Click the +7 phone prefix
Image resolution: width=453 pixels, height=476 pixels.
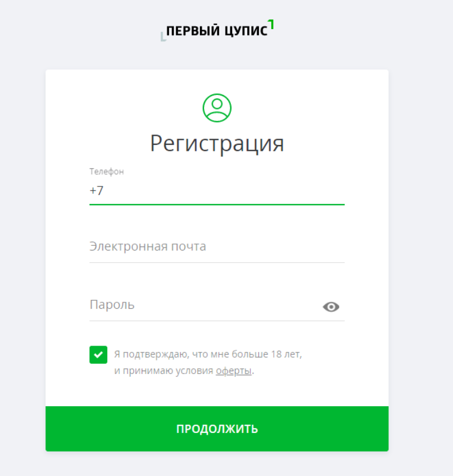tap(97, 191)
